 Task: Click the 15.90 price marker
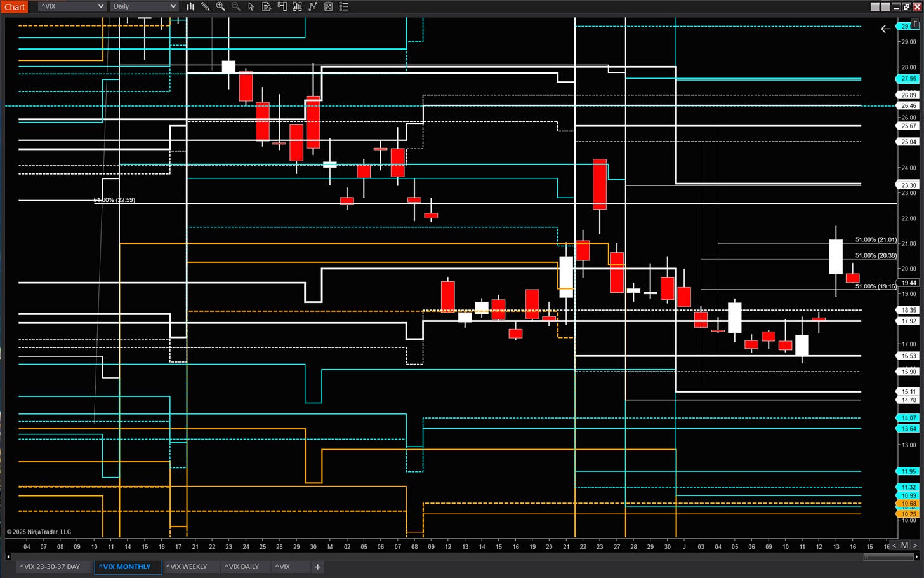[x=908, y=372]
